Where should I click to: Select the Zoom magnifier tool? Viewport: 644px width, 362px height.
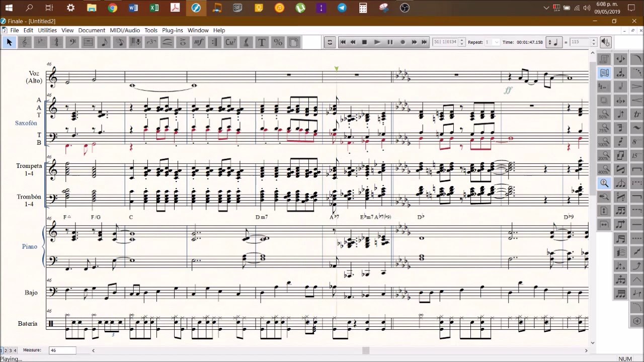tap(604, 183)
